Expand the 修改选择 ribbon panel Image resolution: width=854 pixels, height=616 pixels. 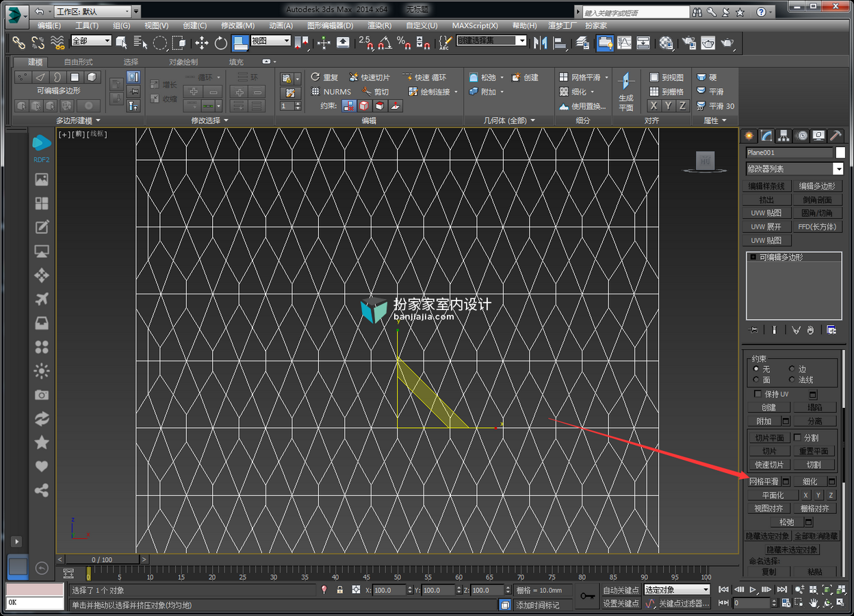tap(210, 120)
